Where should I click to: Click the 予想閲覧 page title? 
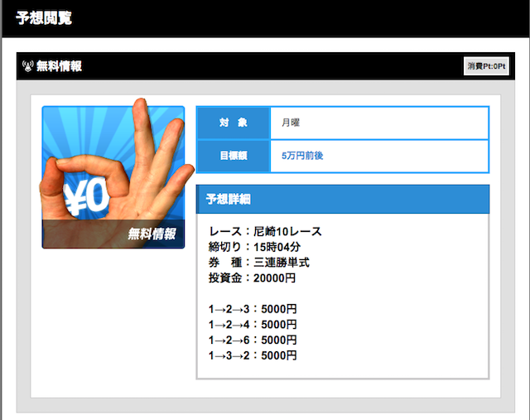pos(44,18)
